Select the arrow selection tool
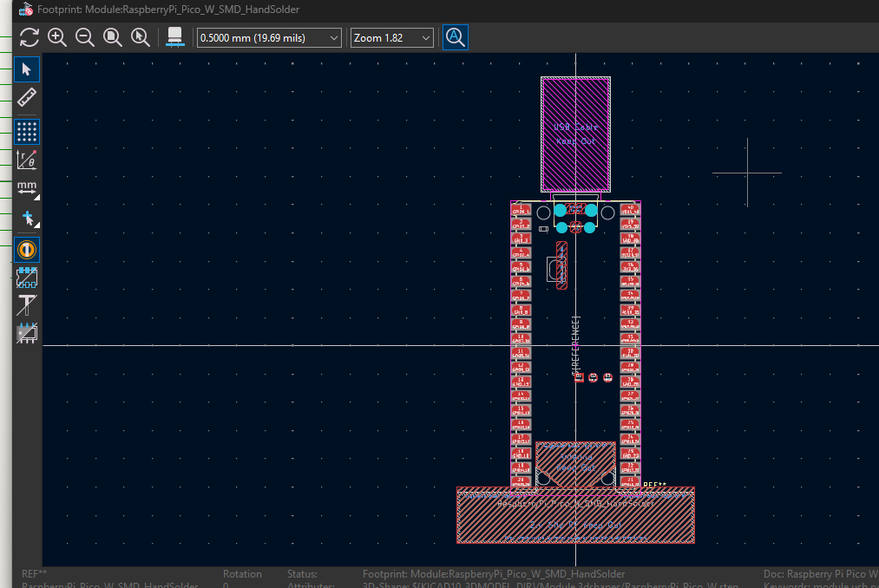This screenshot has width=879, height=588. 26,69
